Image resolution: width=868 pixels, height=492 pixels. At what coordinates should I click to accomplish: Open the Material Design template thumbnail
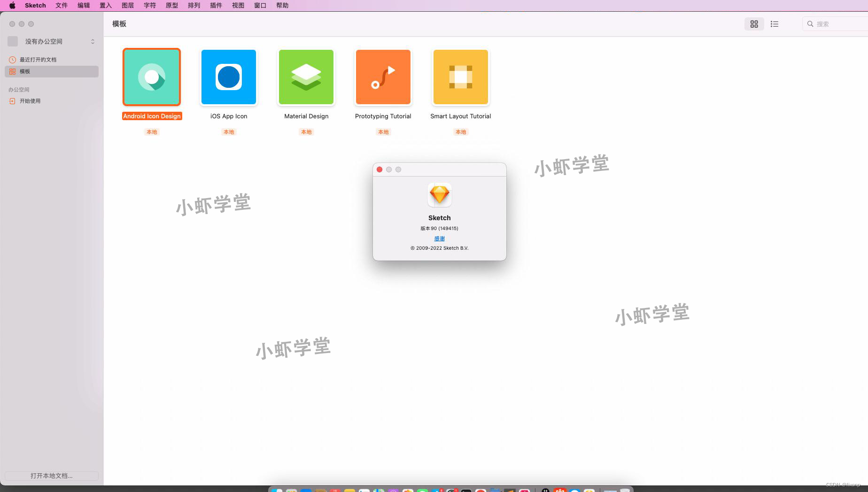pyautogui.click(x=306, y=77)
